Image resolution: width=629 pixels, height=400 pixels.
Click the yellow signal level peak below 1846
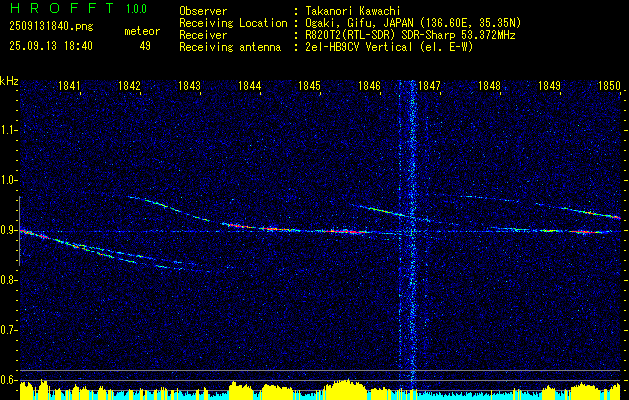[x=345, y=388]
